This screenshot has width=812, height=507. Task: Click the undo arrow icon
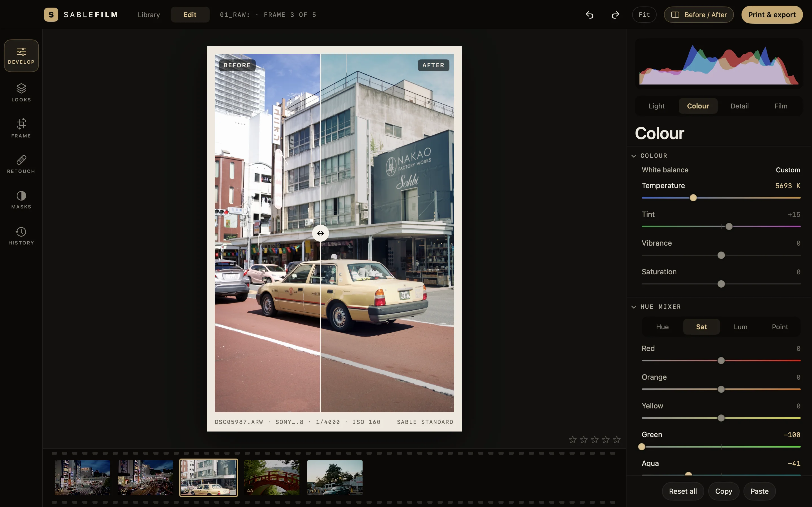[590, 15]
